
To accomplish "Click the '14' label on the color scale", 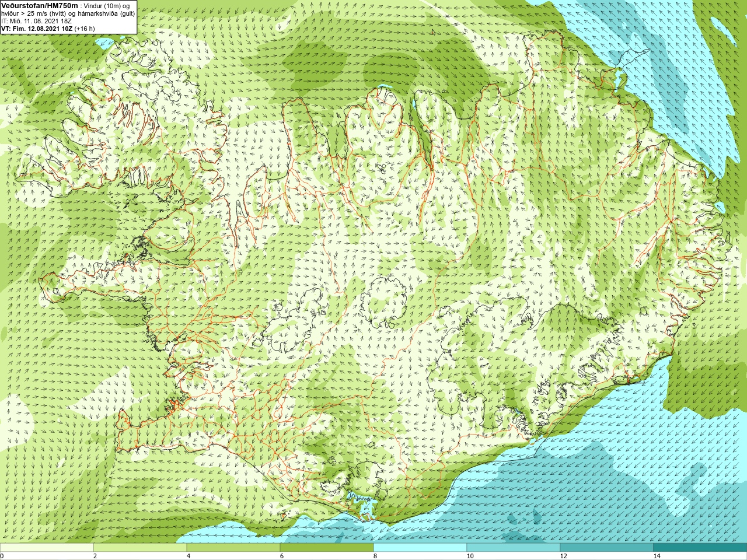I will (657, 556).
